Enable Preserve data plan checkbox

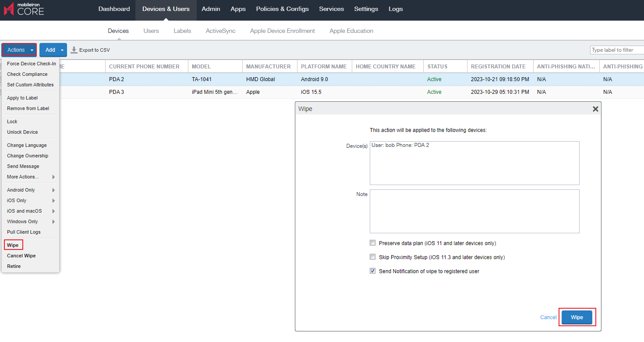pyautogui.click(x=373, y=243)
